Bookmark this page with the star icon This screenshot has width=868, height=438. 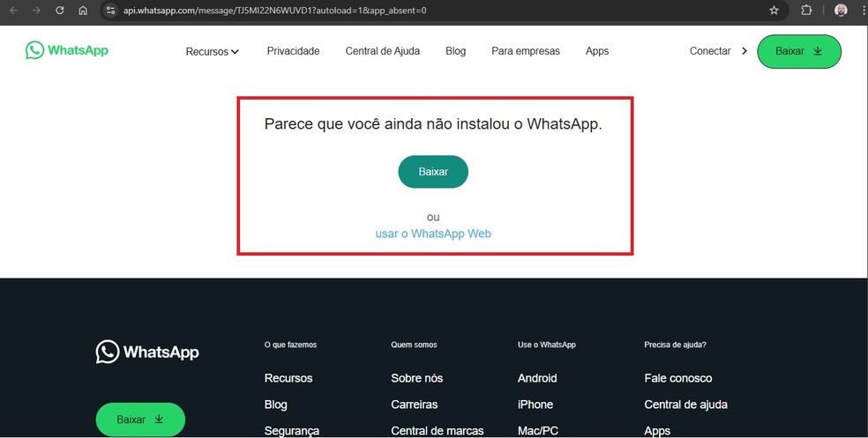(x=774, y=11)
